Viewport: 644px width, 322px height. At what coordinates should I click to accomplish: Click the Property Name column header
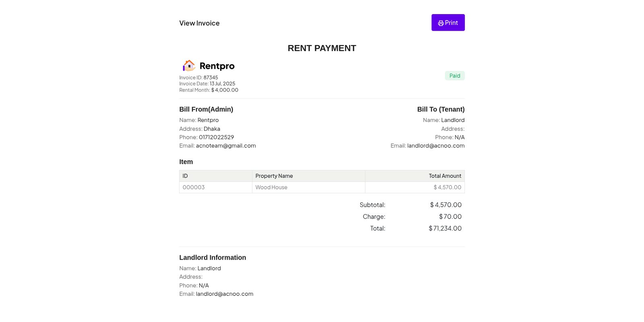click(274, 176)
